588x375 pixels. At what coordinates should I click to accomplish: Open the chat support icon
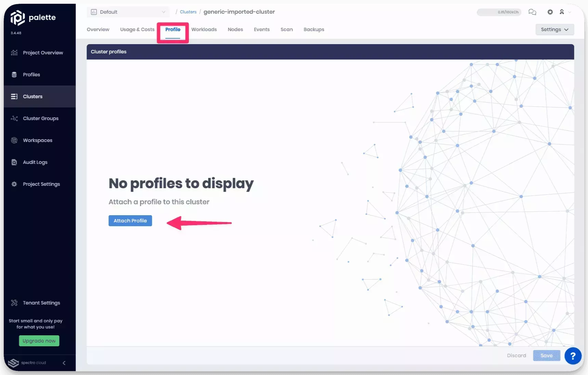532,12
